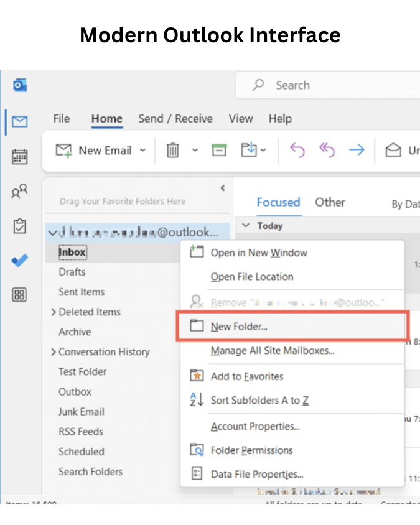Open the View tab

241,119
